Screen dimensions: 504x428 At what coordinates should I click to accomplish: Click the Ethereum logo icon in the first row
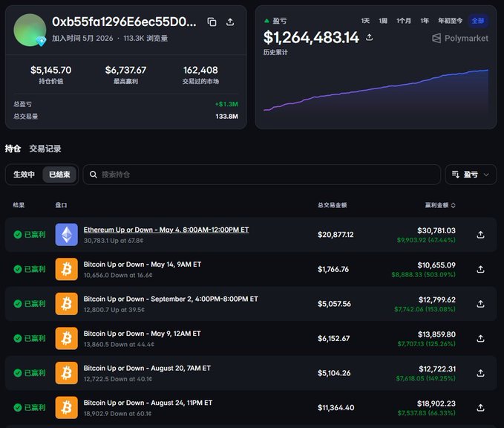tap(67, 235)
